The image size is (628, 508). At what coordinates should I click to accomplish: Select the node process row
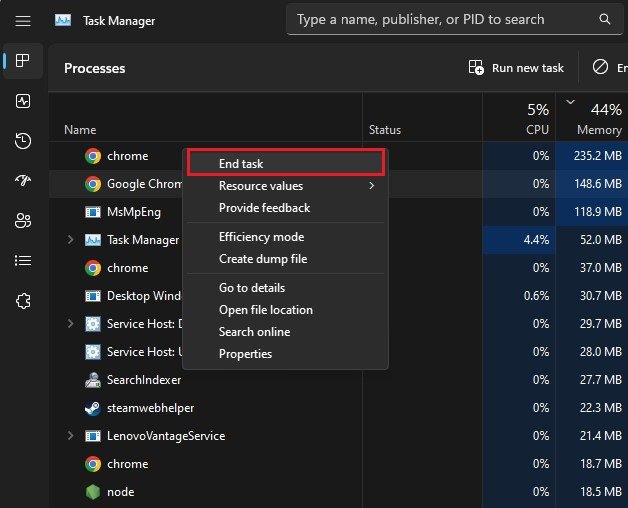pyautogui.click(x=338, y=492)
